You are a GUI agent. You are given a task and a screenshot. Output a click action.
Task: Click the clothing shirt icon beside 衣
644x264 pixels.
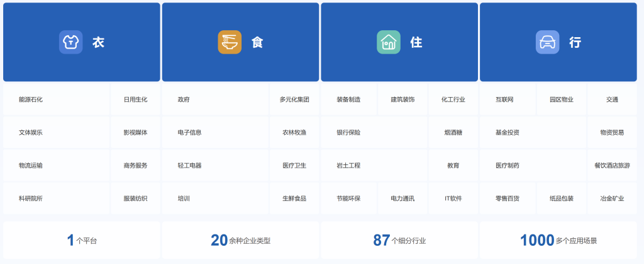click(x=71, y=42)
